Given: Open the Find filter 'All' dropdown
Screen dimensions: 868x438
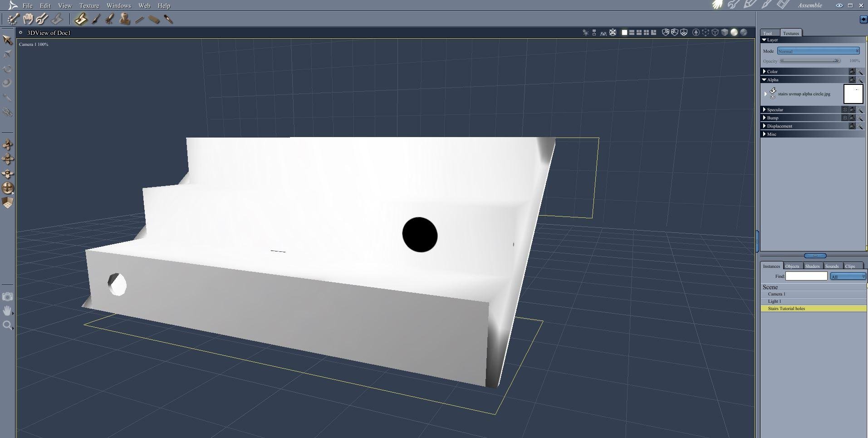Looking at the screenshot, I should pos(848,276).
